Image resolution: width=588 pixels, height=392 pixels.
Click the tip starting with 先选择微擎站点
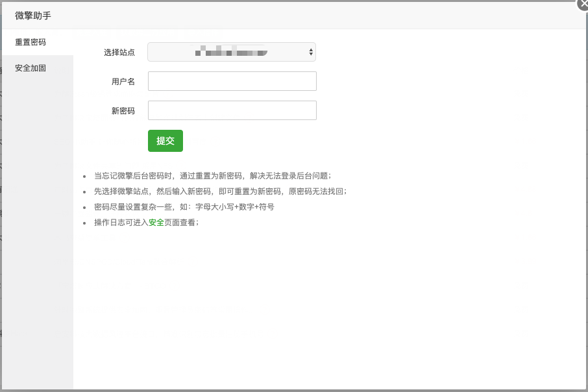coord(221,191)
